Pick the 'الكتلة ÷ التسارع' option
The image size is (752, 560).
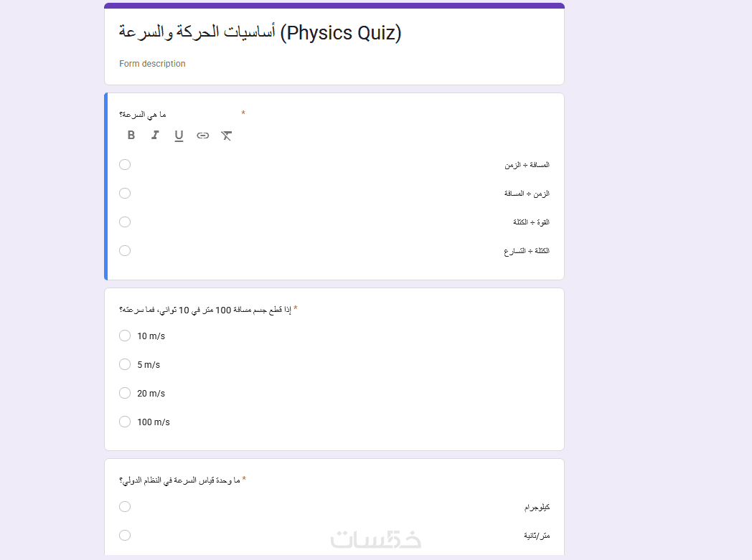[x=125, y=251]
